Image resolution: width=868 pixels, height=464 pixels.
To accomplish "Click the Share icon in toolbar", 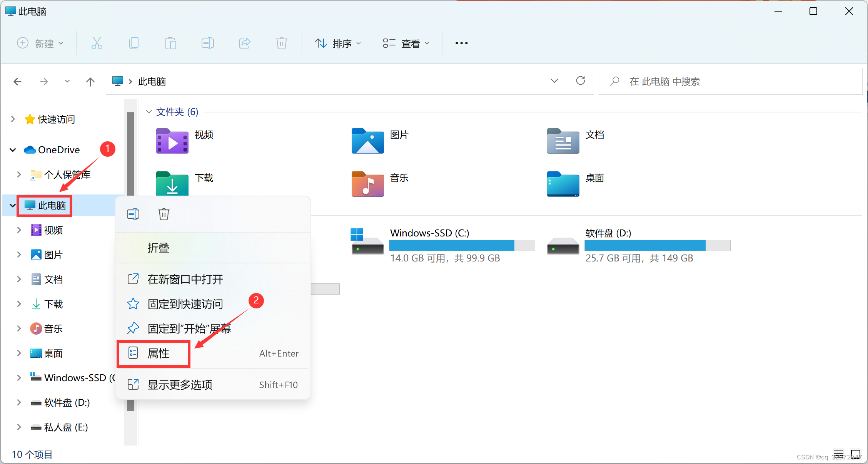I will (245, 43).
